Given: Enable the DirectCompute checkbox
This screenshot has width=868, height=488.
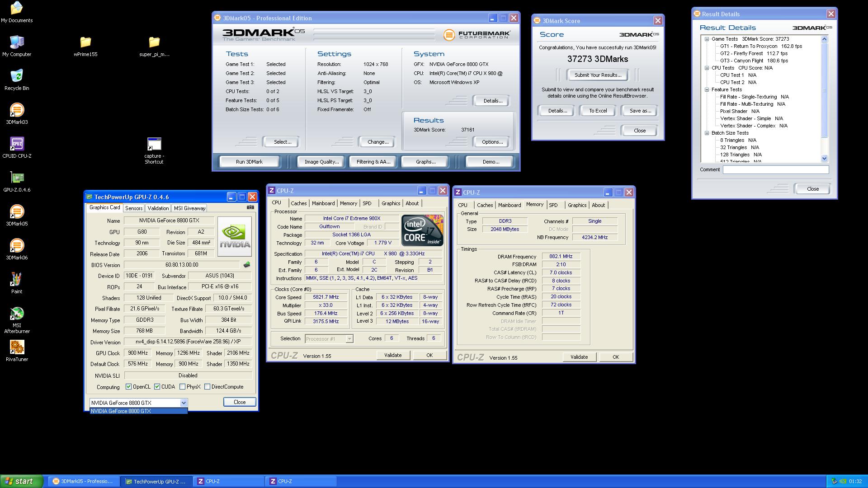Looking at the screenshot, I should pyautogui.click(x=207, y=387).
